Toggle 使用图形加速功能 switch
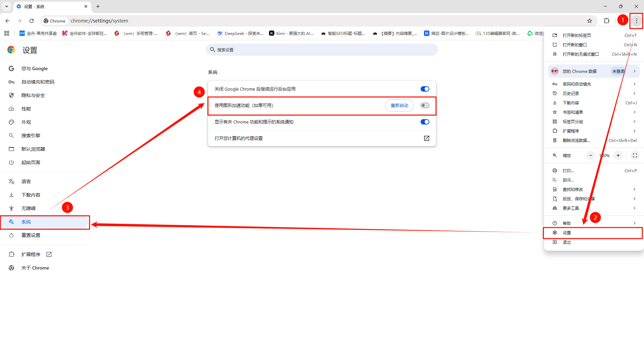 pos(425,105)
